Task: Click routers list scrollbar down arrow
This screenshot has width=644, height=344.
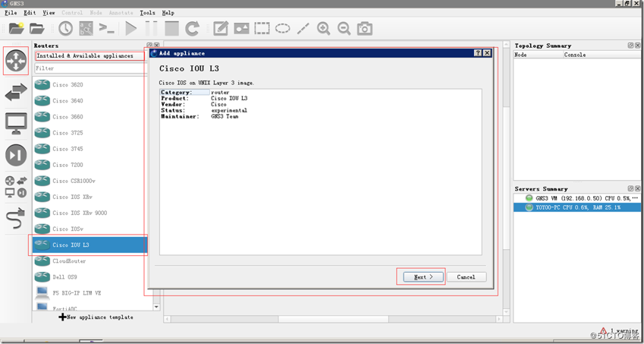Action: pos(156,307)
